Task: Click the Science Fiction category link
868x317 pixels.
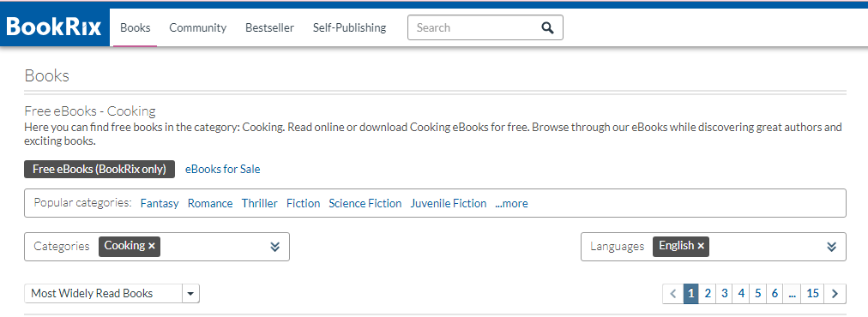Action: [x=365, y=204]
